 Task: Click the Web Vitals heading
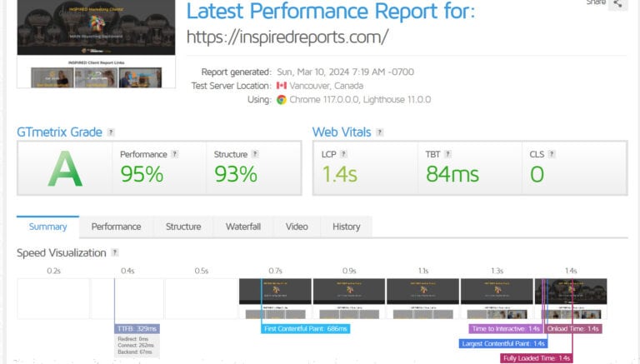tap(342, 132)
